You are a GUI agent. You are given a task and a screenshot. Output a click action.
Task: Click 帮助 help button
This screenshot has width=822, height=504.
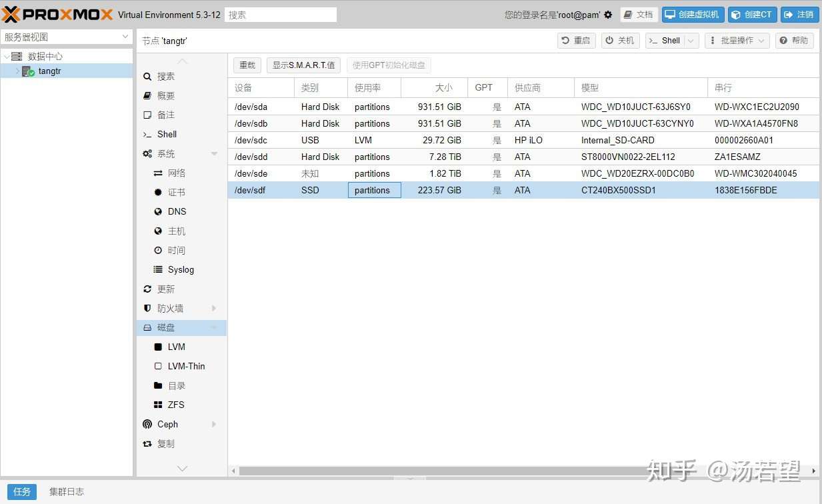(794, 41)
